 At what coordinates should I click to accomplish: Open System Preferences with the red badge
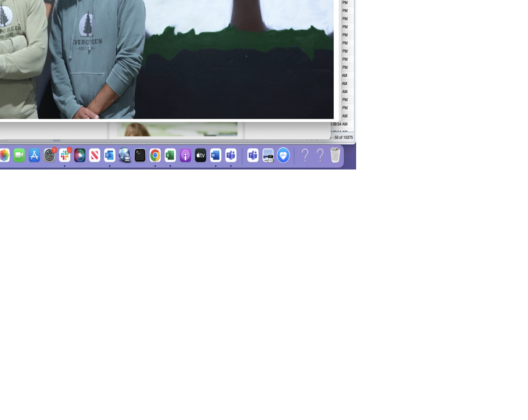click(x=49, y=156)
